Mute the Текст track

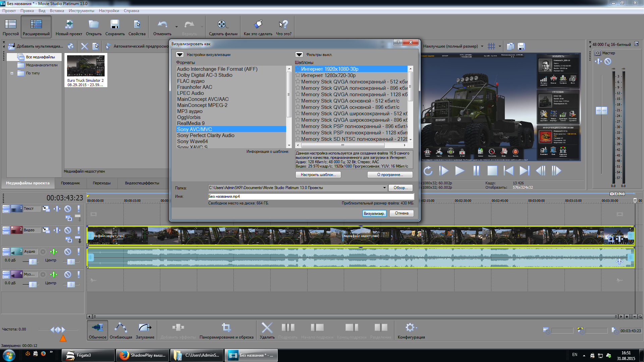(x=68, y=209)
